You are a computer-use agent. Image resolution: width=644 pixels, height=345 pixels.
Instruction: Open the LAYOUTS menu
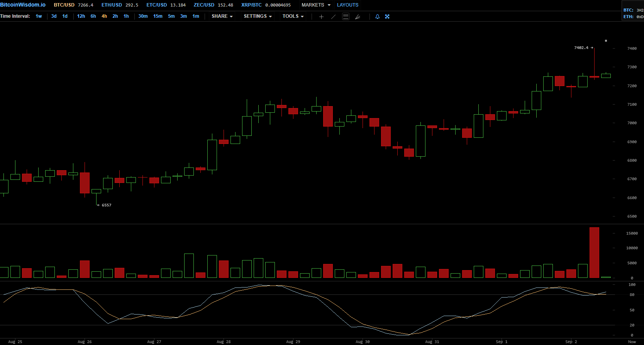coord(347,5)
